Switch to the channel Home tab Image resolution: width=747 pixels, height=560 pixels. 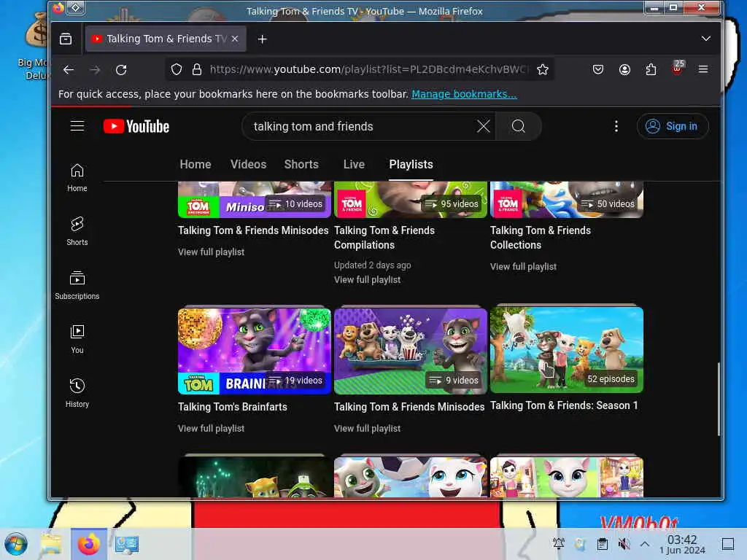coord(196,164)
